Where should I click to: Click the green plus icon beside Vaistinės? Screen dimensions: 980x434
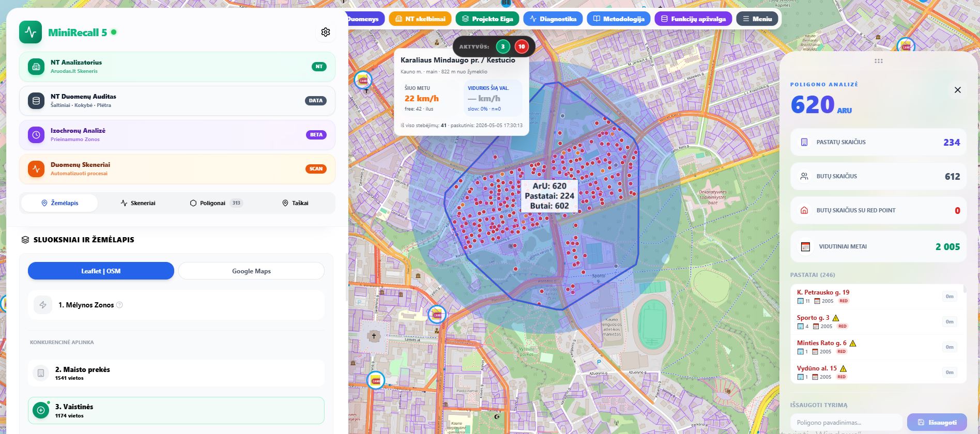41,410
